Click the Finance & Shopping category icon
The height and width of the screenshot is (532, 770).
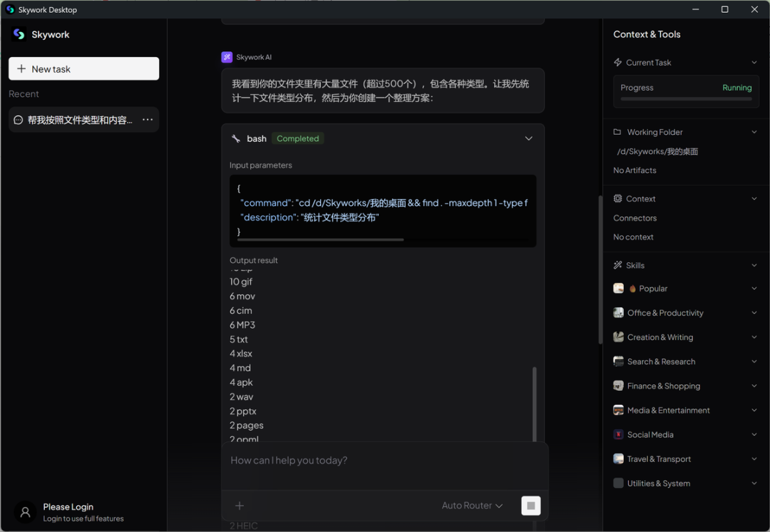tap(619, 386)
